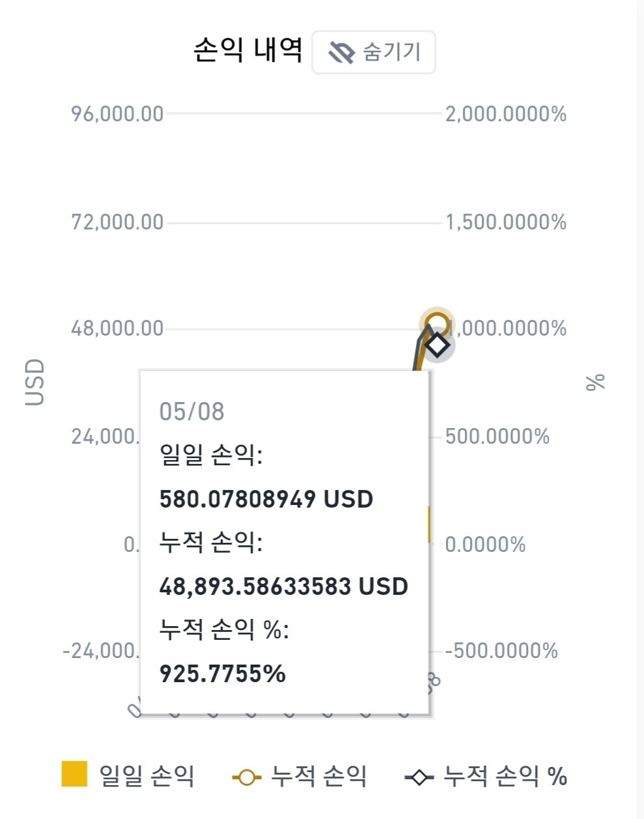The width and height of the screenshot is (644, 819).
Task: Click the crossed-eye icon in 숨기기 button
Action: pos(341,52)
